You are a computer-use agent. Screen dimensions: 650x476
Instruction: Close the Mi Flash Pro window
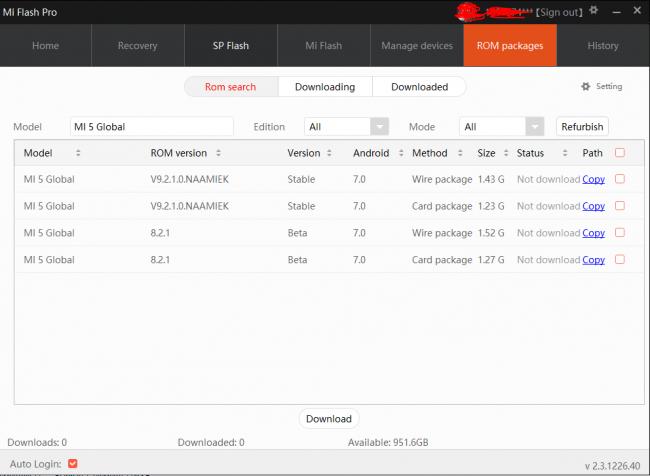click(637, 10)
